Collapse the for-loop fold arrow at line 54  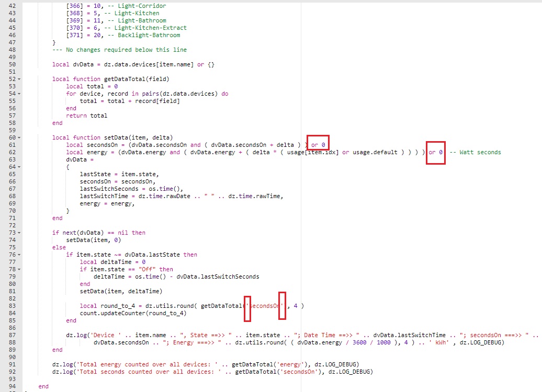19,94
